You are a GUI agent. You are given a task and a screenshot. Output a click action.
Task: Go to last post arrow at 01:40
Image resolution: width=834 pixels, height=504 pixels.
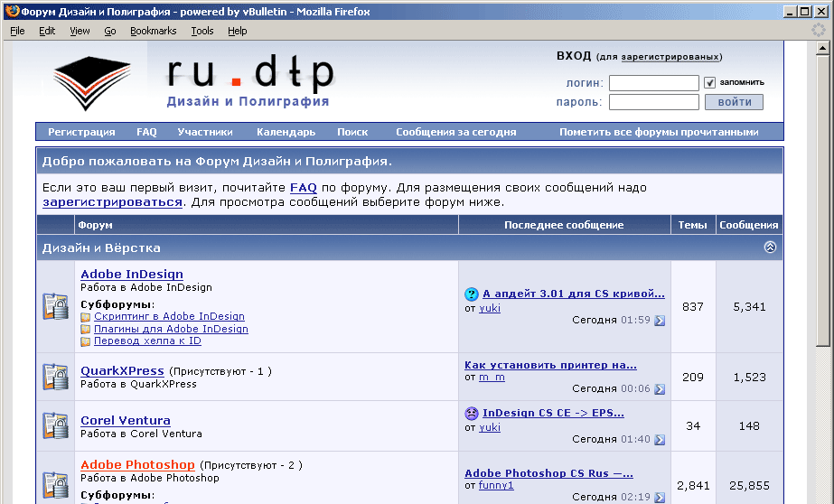pyautogui.click(x=660, y=439)
